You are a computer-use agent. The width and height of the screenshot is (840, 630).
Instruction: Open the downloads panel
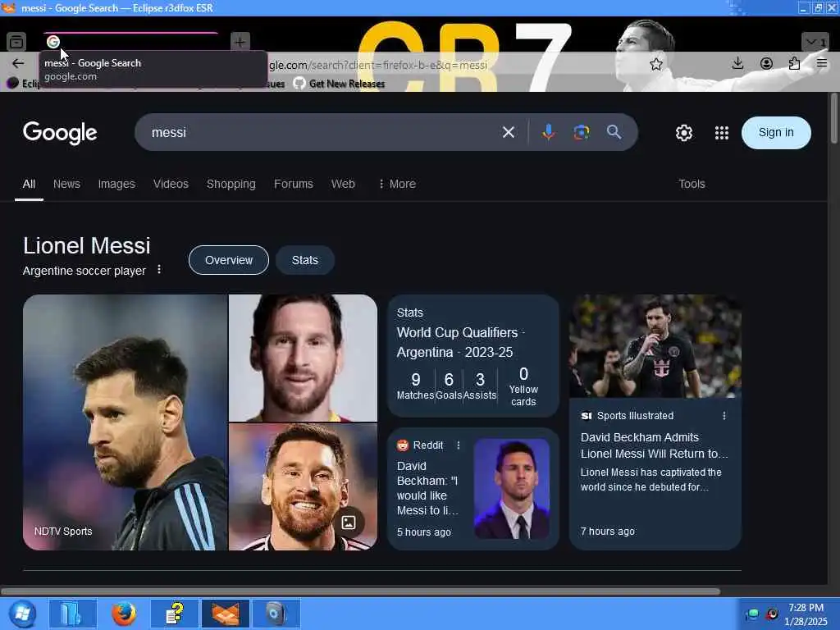(737, 64)
